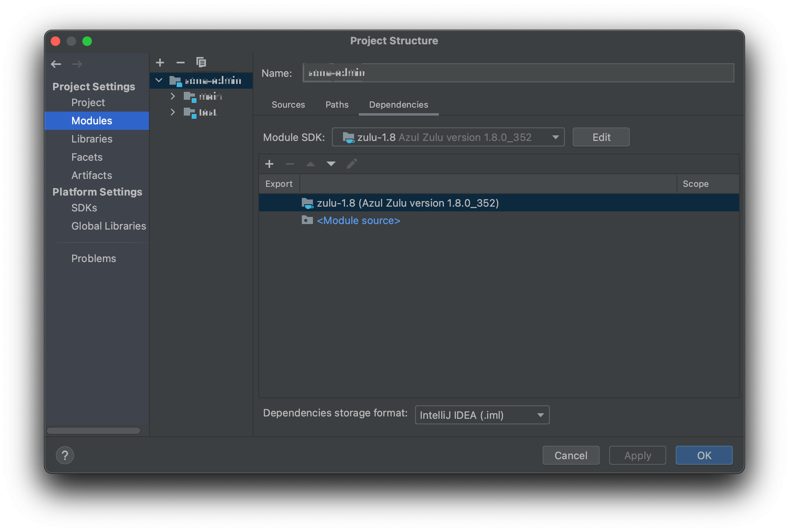Click the back navigation arrow
The height and width of the screenshot is (532, 789).
point(56,64)
